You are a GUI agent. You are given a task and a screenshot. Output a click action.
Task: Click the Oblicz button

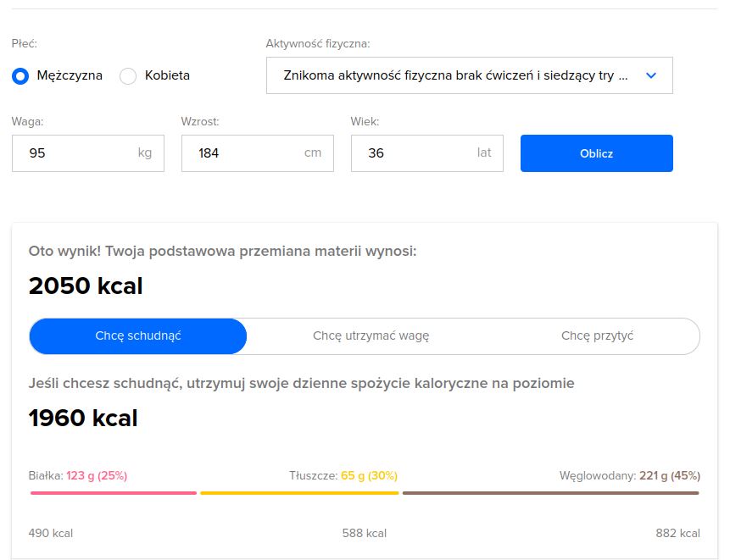[596, 153]
